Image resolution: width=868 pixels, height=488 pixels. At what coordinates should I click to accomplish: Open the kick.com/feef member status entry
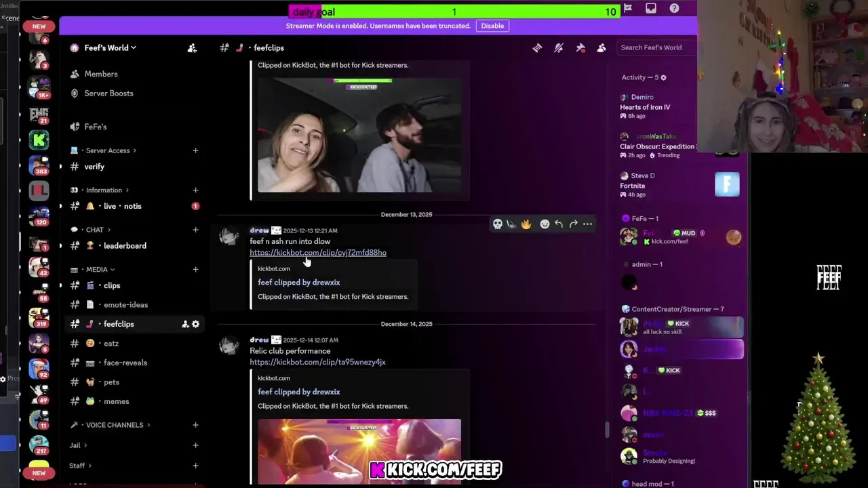682,237
